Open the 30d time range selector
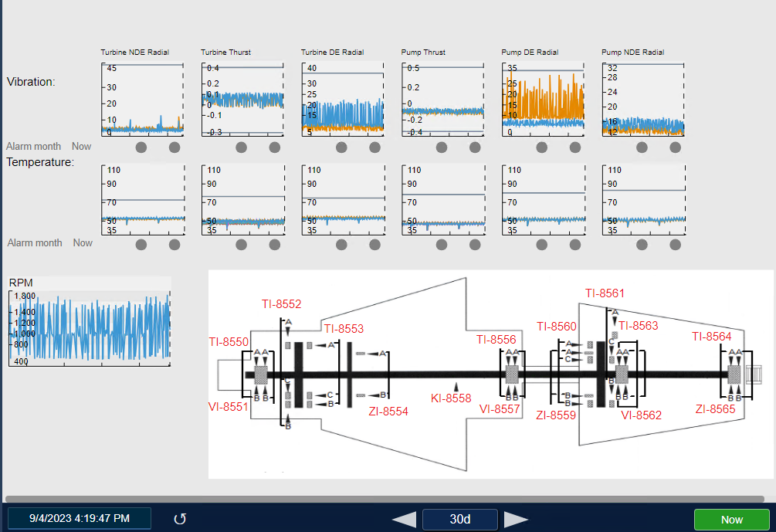Viewport: 776px width, 532px height. click(x=460, y=519)
